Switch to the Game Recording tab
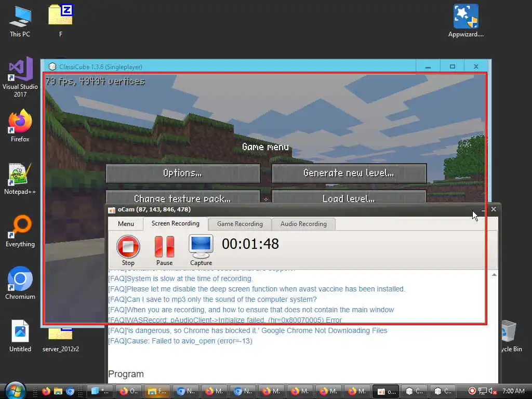Viewport: 532px width, 399px height. [x=240, y=224]
